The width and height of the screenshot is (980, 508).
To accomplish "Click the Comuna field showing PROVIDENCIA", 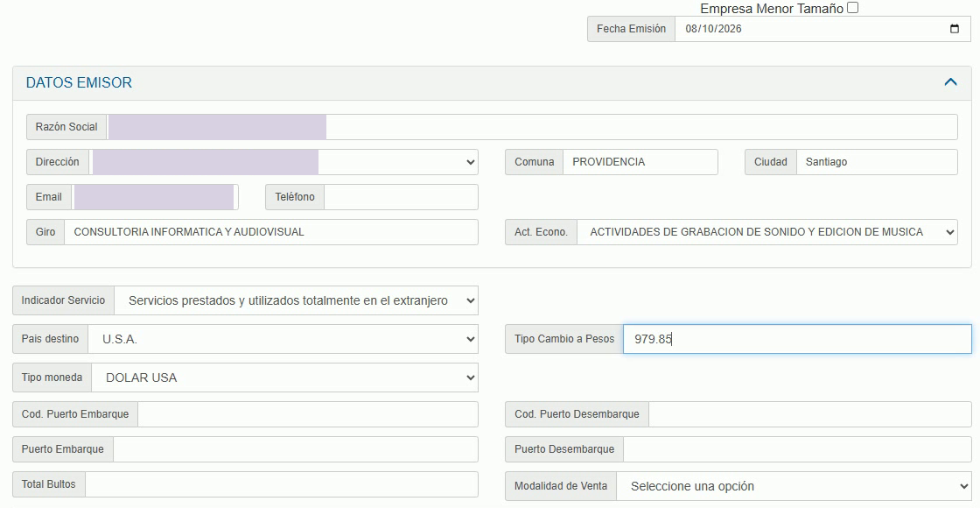I will [640, 162].
